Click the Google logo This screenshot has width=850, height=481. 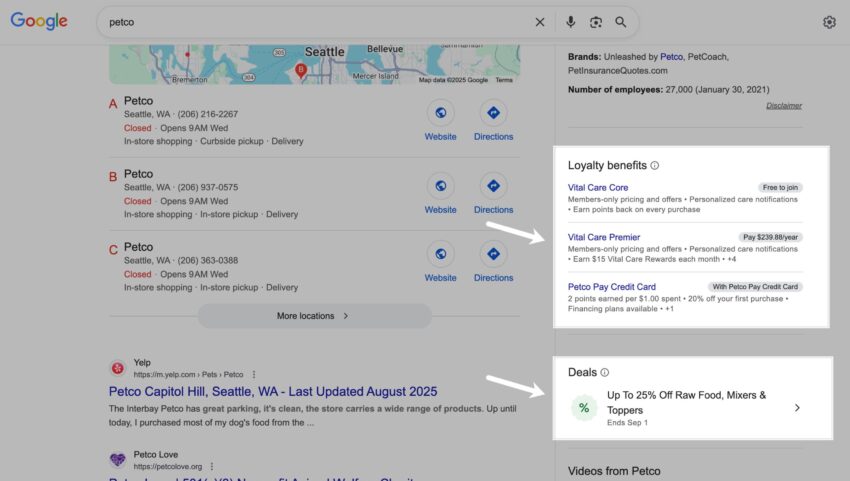coord(39,21)
